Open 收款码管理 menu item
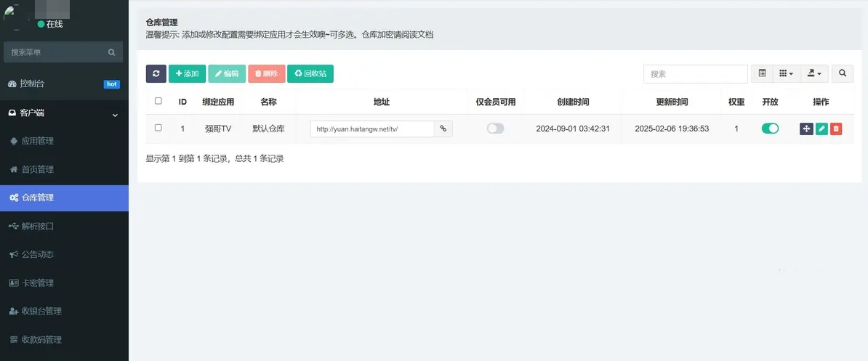This screenshot has height=361, width=868. (x=64, y=340)
